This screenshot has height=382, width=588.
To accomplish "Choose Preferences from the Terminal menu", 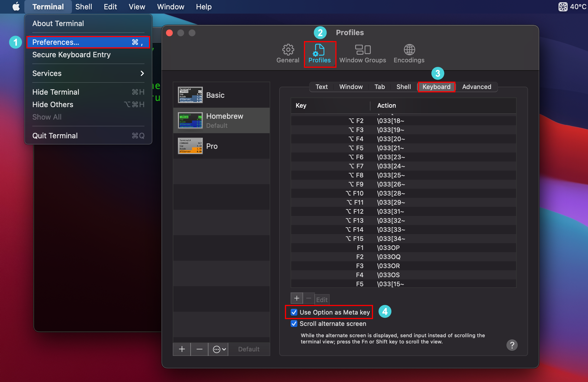I will 88,42.
